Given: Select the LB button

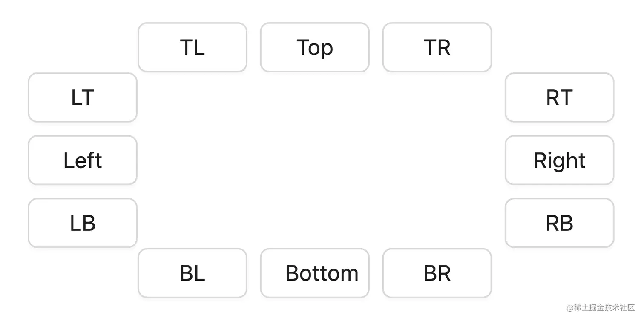Looking at the screenshot, I should (x=83, y=223).
